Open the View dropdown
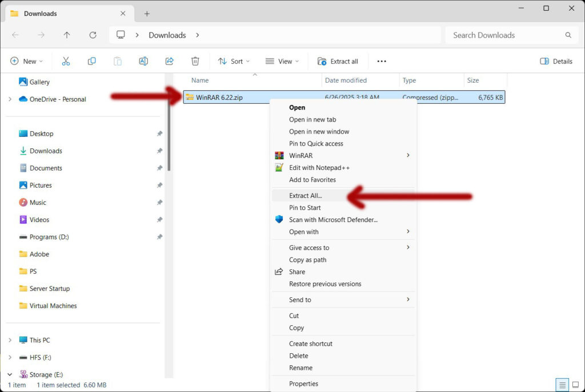The height and width of the screenshot is (392, 585). point(282,61)
